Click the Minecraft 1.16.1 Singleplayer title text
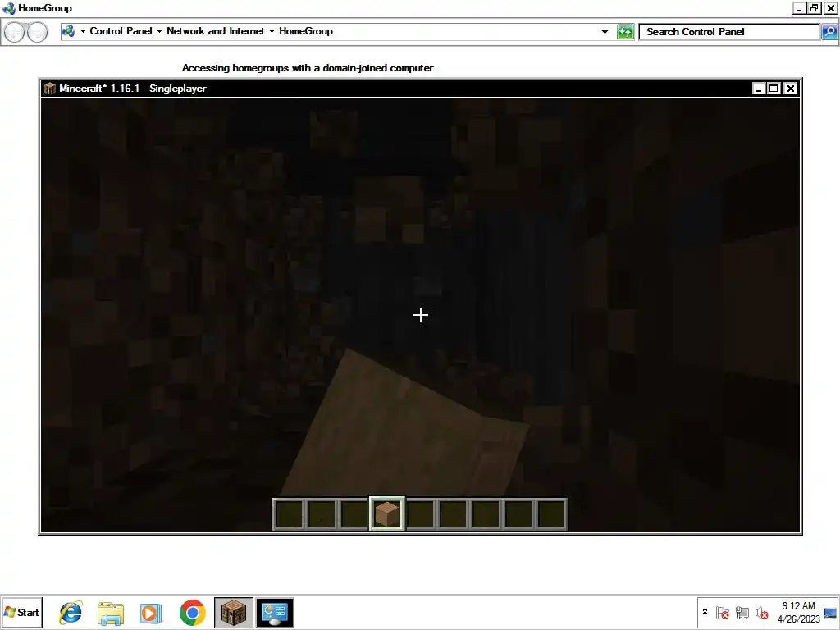 pyautogui.click(x=132, y=89)
